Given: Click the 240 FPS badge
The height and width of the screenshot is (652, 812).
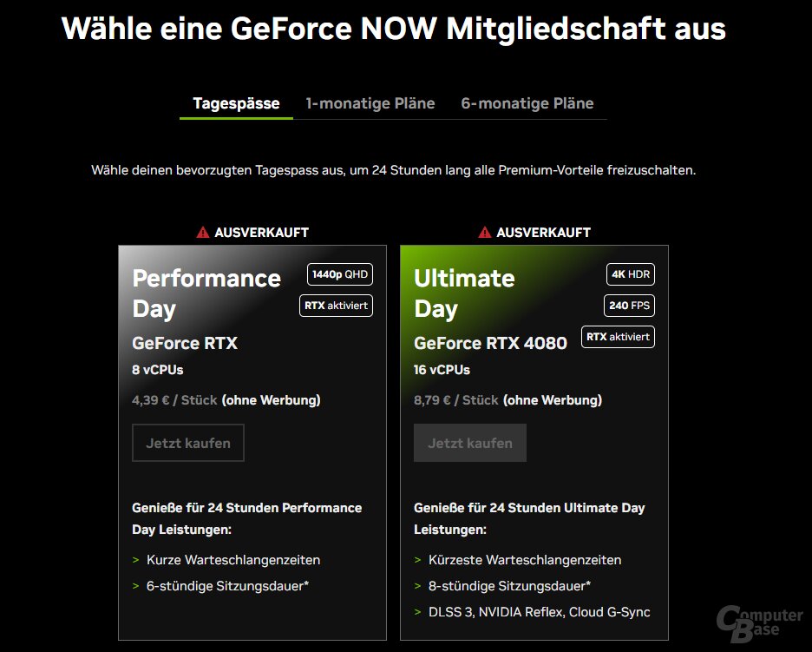Looking at the screenshot, I should [x=631, y=305].
